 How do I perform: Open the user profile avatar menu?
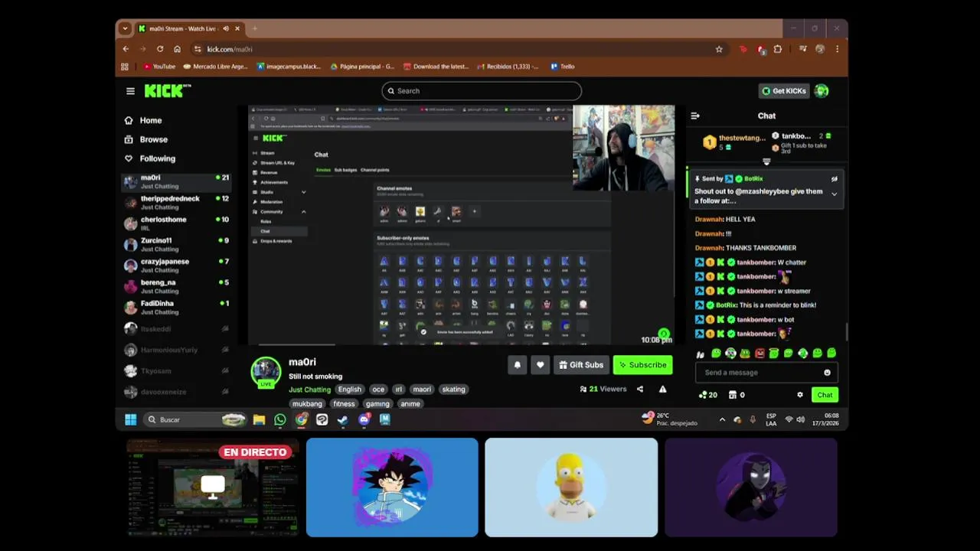(822, 91)
